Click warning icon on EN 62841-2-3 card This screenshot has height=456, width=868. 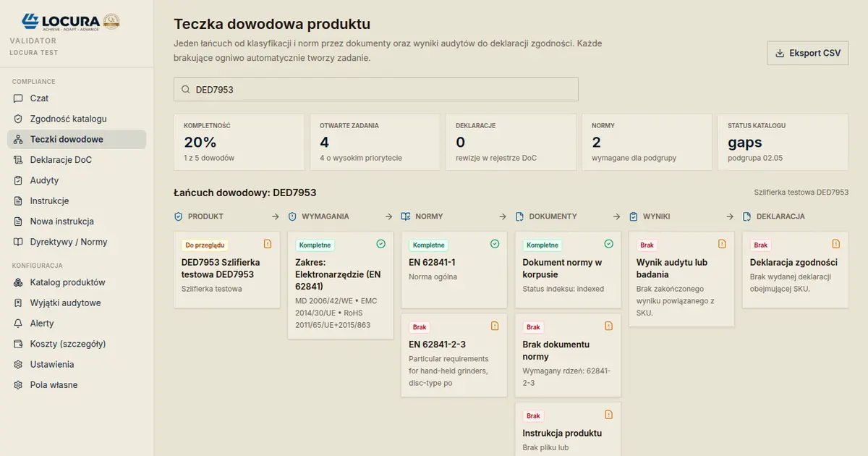coord(495,326)
